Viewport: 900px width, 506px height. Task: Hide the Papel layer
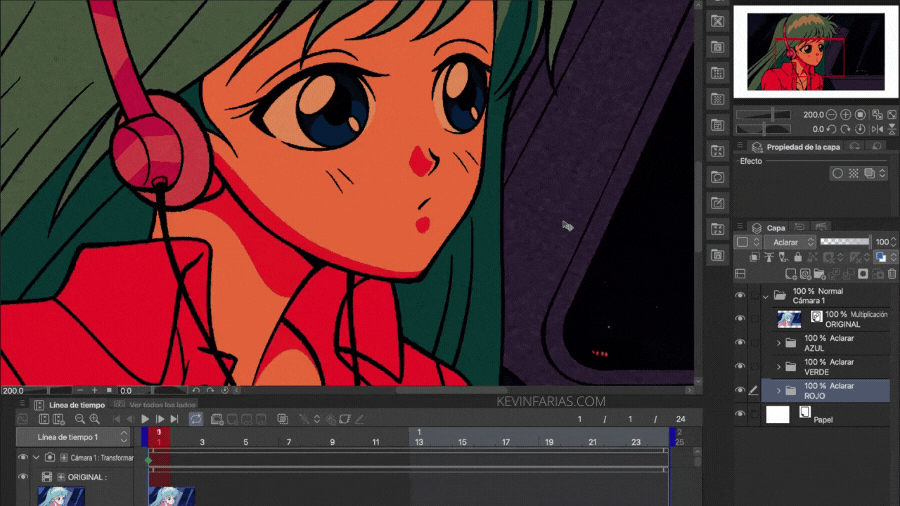coord(740,414)
